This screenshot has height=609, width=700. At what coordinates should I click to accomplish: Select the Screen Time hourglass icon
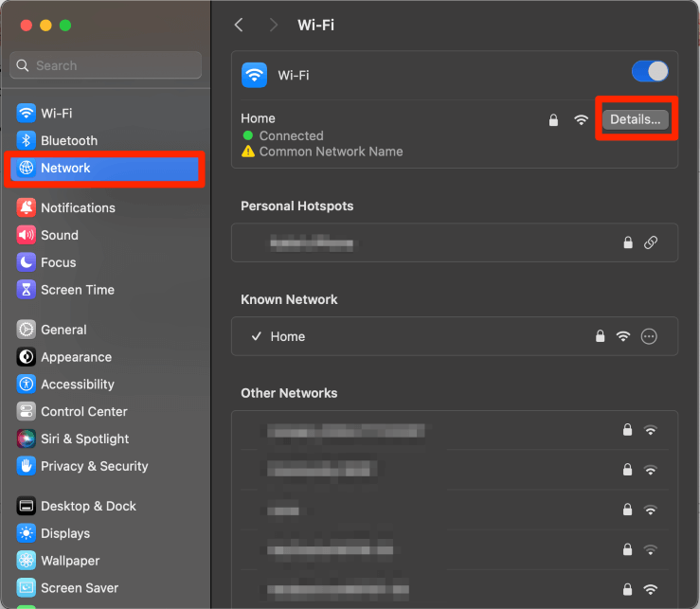click(26, 290)
